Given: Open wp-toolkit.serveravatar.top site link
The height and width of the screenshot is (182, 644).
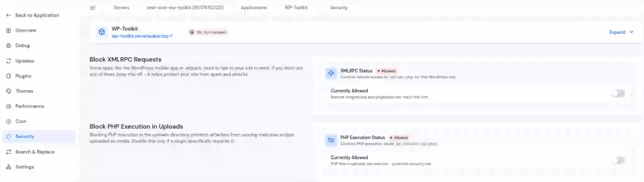Looking at the screenshot, I should pyautogui.click(x=142, y=36).
